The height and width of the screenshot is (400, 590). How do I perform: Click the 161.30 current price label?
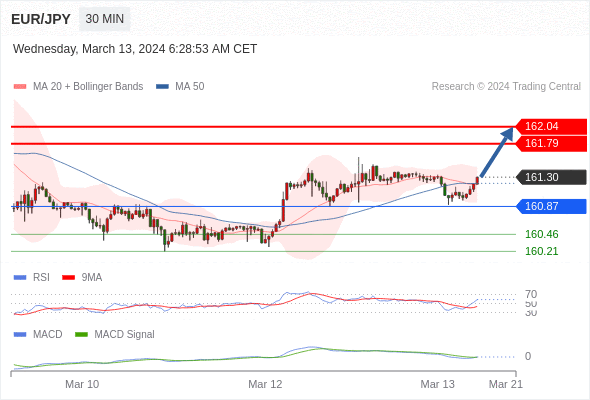[x=551, y=177]
